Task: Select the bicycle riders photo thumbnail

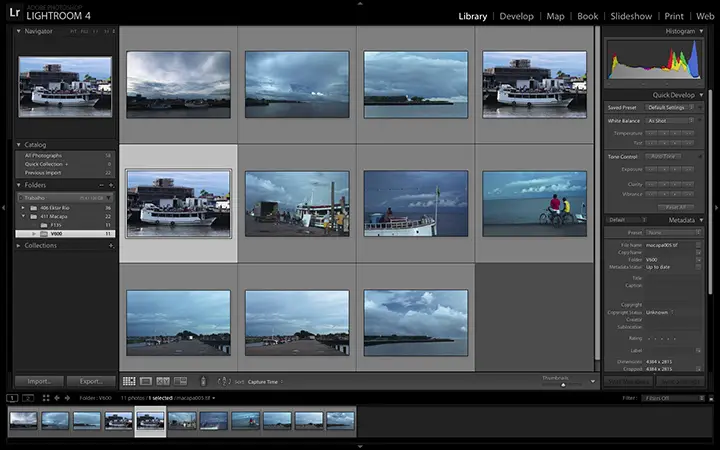Action: 534,204
